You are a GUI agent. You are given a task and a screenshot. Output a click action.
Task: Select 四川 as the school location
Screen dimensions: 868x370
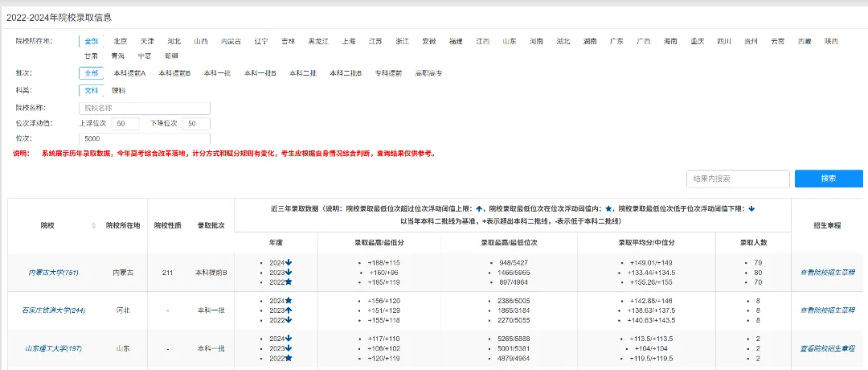click(x=724, y=41)
